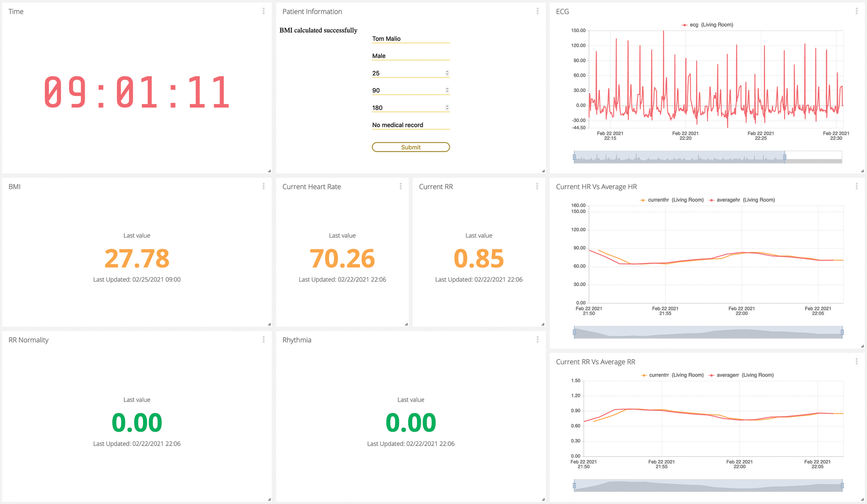Open the Patient Information widget menu
Image resolution: width=867 pixels, height=504 pixels.
tap(538, 11)
